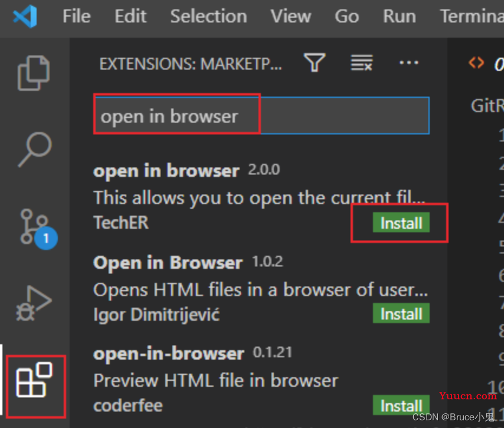Click the VS Code logo icon
This screenshot has height=428, width=504.
pos(25,16)
